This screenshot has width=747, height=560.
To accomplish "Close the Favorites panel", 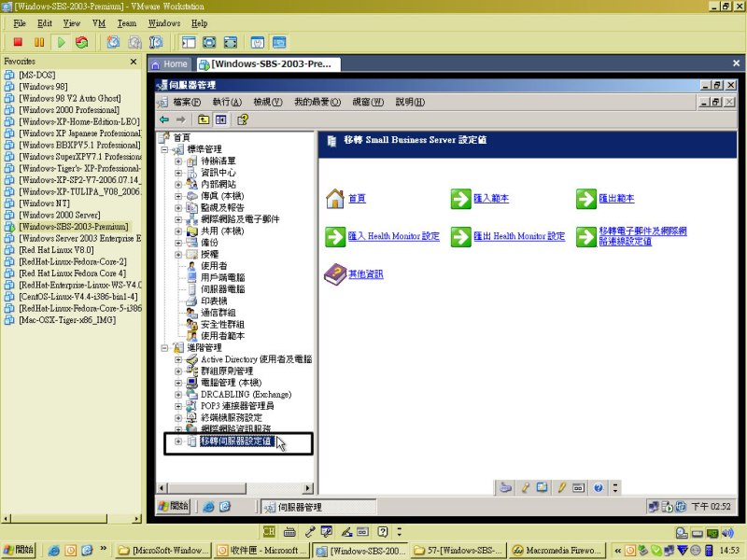I will (134, 62).
